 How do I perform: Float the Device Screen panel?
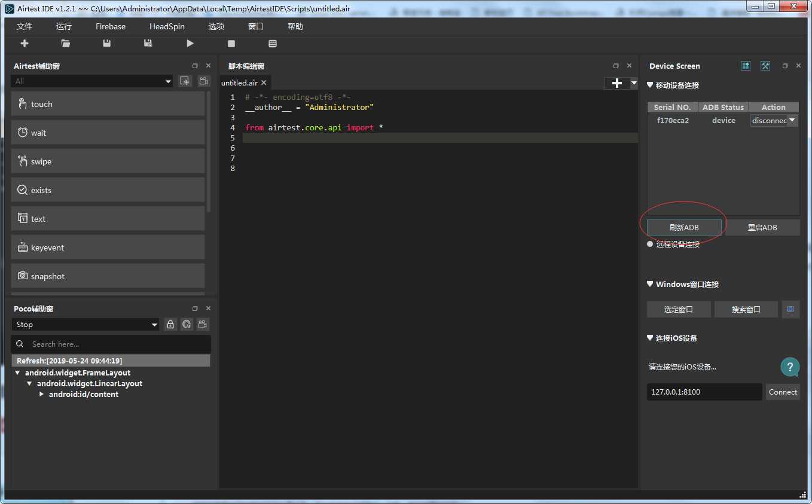coord(785,66)
